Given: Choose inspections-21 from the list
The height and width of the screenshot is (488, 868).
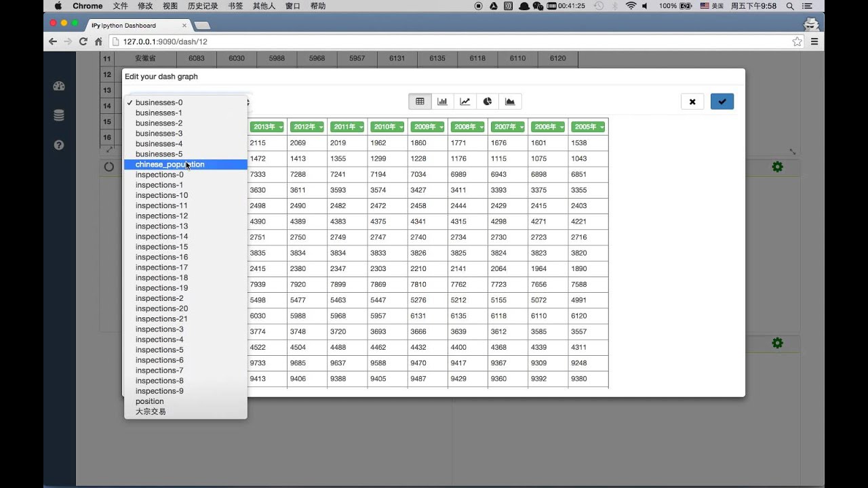Looking at the screenshot, I should [x=186, y=319].
